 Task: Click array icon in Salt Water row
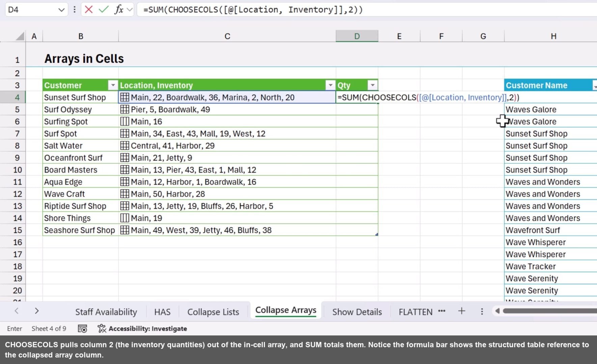click(x=125, y=146)
